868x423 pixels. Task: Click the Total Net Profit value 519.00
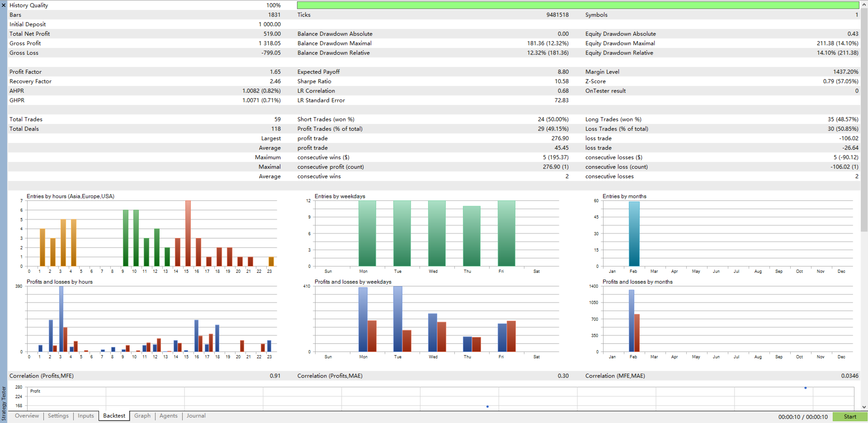coord(272,34)
